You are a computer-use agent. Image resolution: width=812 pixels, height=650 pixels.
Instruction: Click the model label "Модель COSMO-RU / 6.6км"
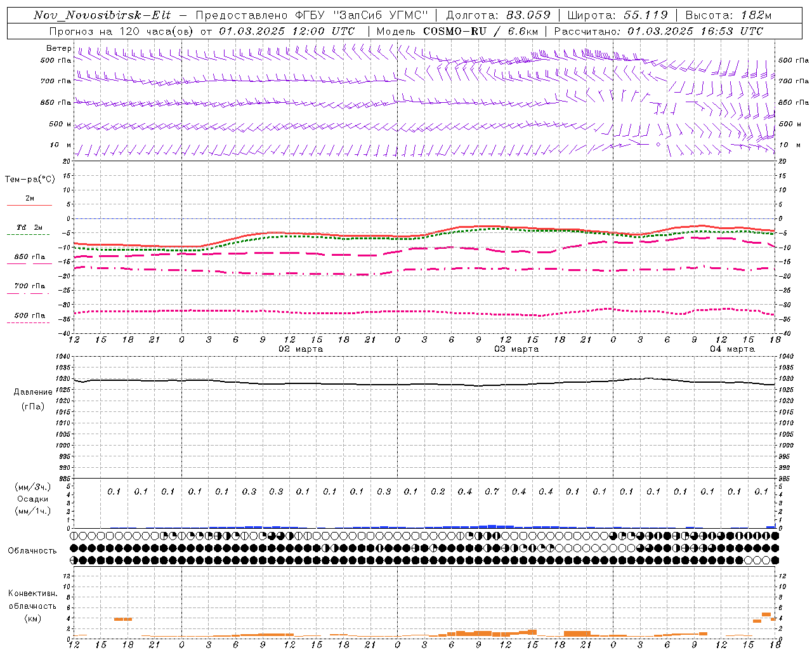457,31
